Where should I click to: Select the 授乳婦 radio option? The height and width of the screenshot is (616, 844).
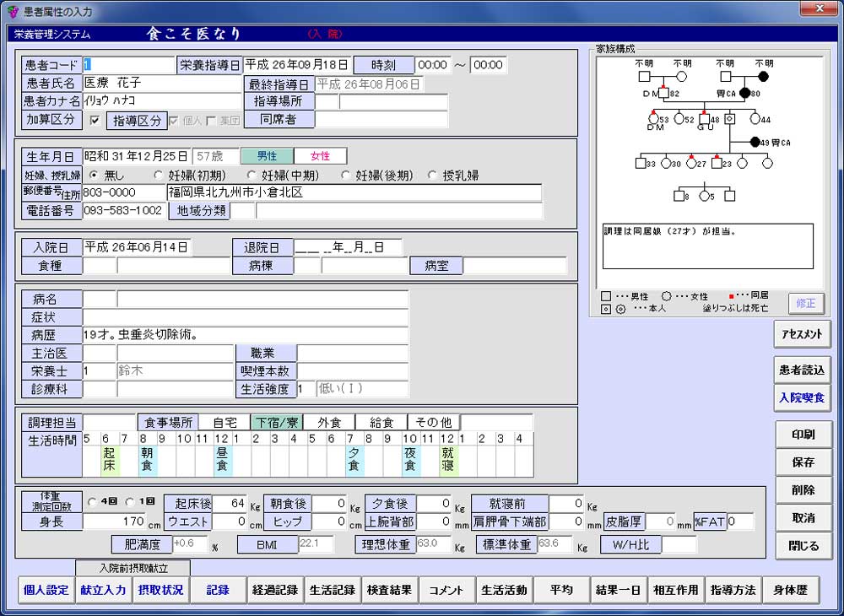pyautogui.click(x=431, y=176)
